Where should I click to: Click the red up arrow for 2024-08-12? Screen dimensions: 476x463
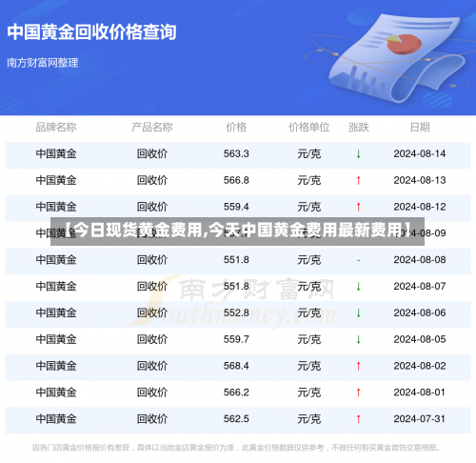pyautogui.click(x=358, y=207)
